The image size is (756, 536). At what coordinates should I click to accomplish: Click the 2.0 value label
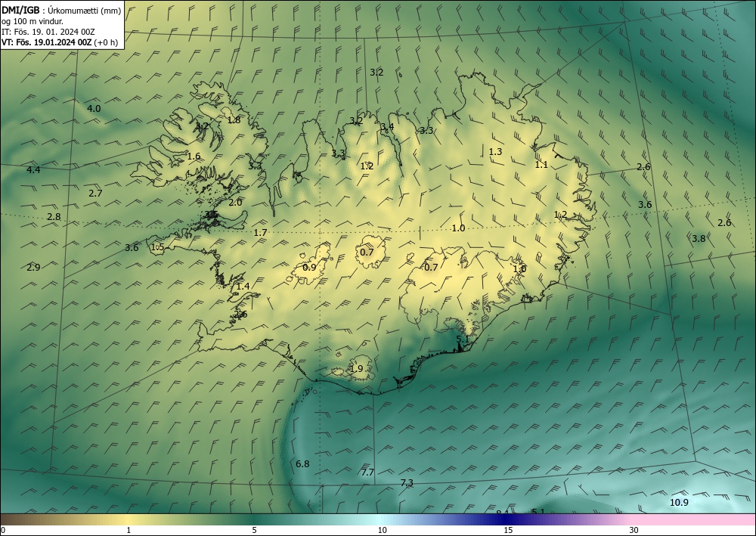(x=235, y=203)
